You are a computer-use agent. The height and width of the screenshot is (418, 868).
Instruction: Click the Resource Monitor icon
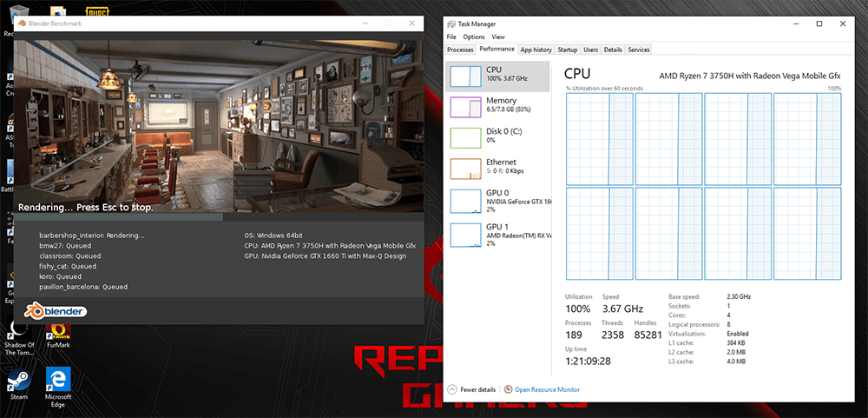click(508, 389)
